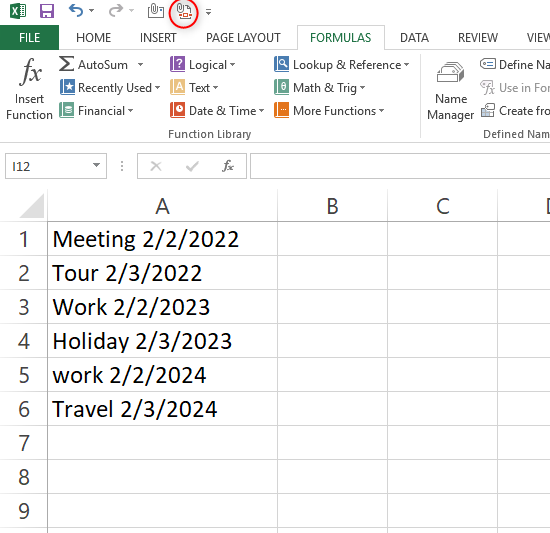Image resolution: width=550 pixels, height=533 pixels.
Task: Click the Create from Selection icon
Action: 488,110
